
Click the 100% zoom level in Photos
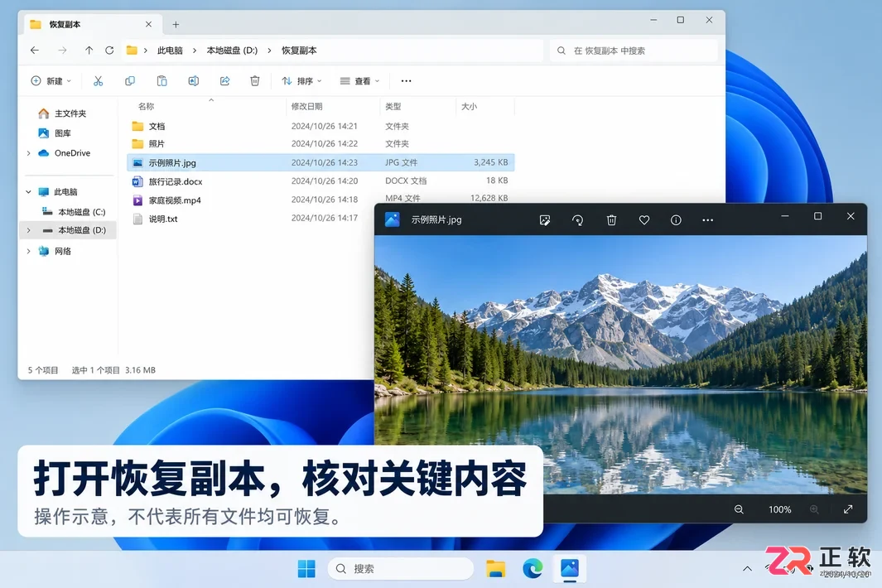779,509
